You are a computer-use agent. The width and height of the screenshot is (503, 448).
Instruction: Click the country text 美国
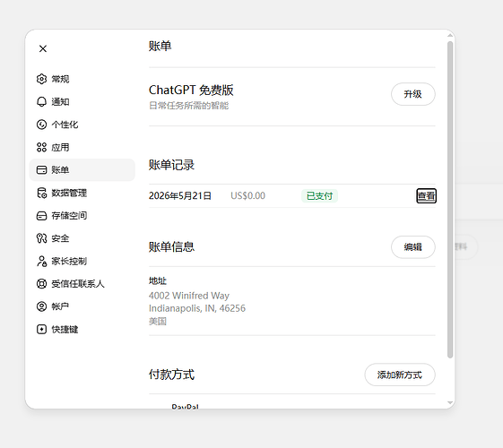click(x=158, y=321)
